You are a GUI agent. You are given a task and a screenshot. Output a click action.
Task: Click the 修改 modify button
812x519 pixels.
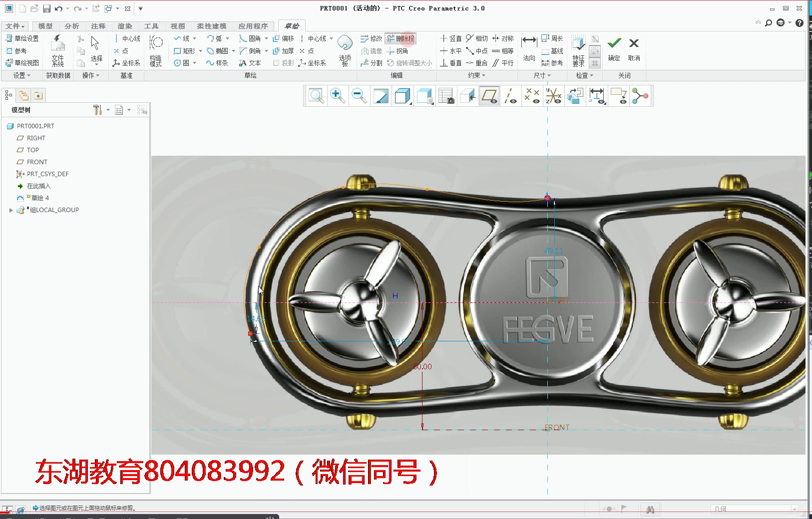pos(371,38)
